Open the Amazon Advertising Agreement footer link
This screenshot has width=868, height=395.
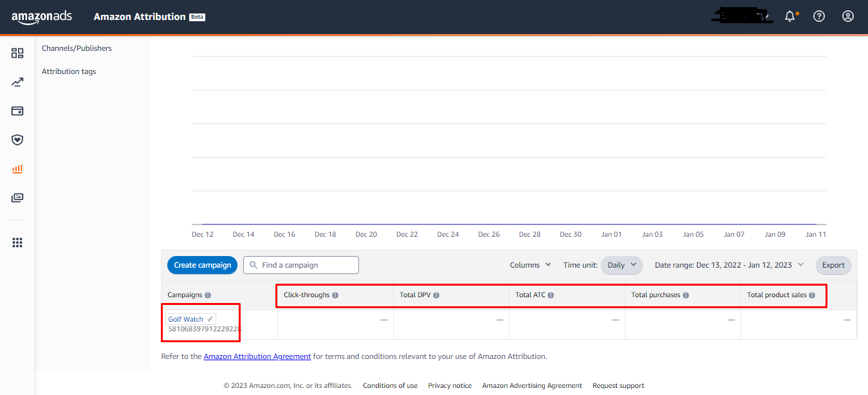532,386
